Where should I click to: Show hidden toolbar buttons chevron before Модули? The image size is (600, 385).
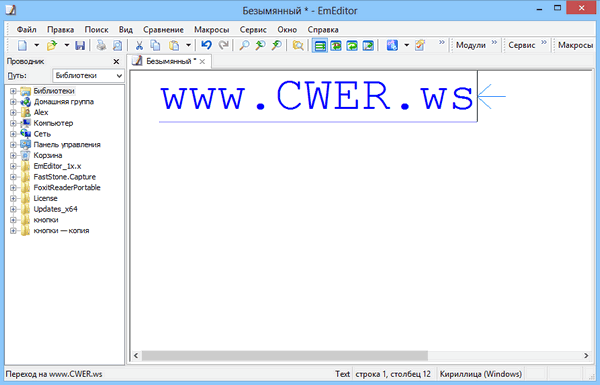(442, 42)
